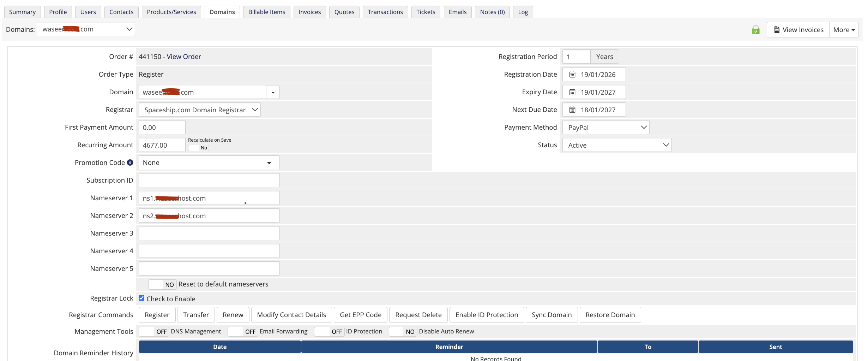Viewport: 868px width, 361px height.
Task: Click the View Order link
Action: click(x=184, y=57)
